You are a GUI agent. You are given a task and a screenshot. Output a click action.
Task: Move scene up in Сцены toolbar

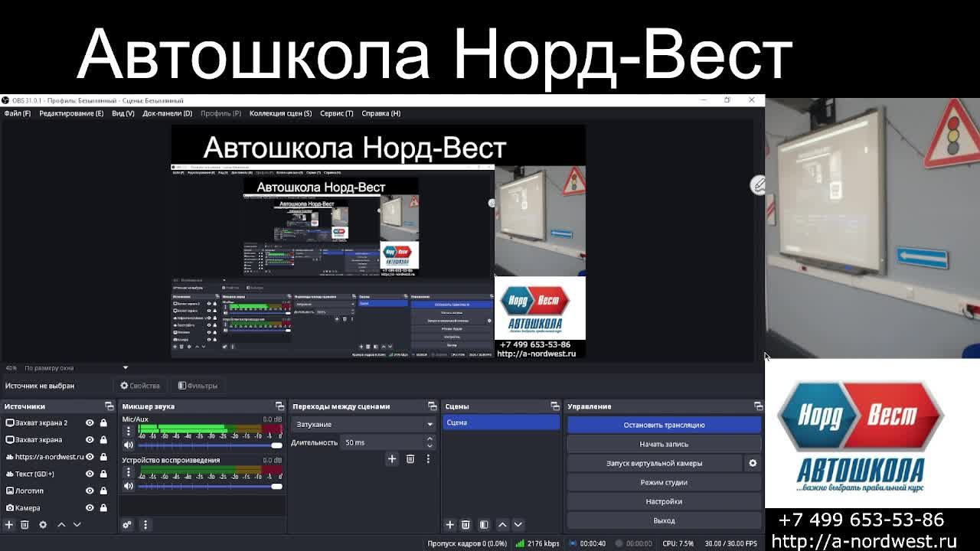click(x=502, y=524)
